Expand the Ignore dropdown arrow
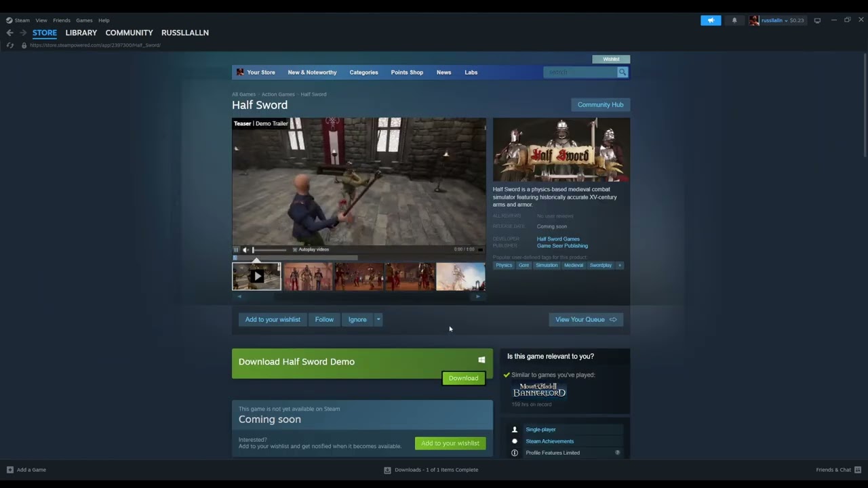 coord(378,319)
